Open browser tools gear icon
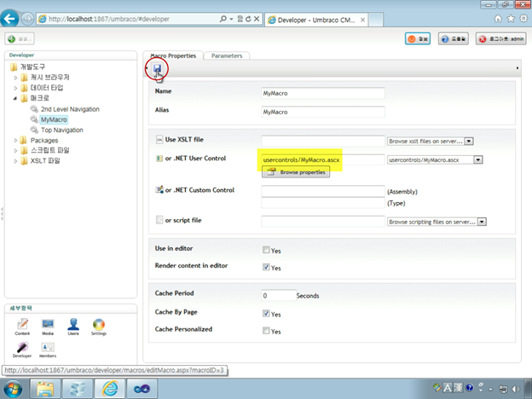The image size is (532, 399). point(524,19)
